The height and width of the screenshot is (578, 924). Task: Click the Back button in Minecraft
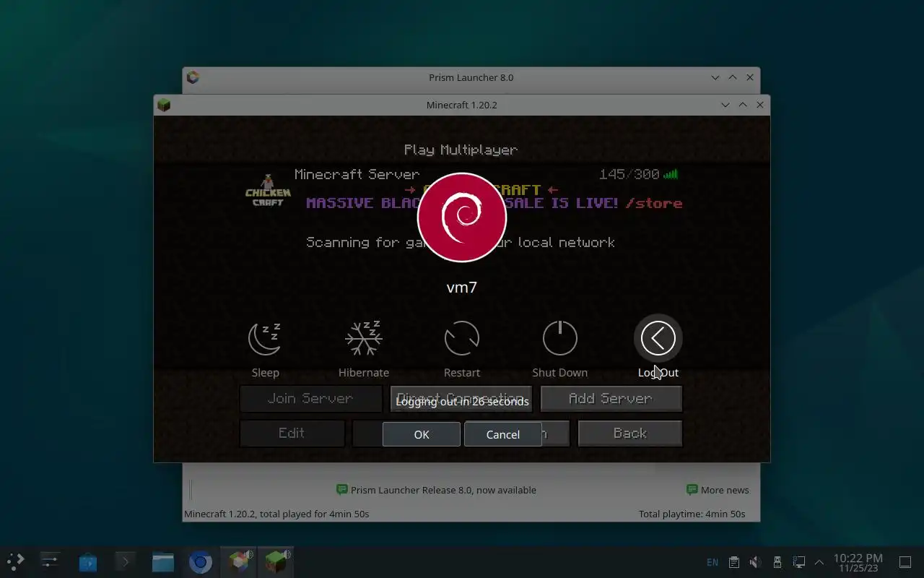[x=630, y=433]
